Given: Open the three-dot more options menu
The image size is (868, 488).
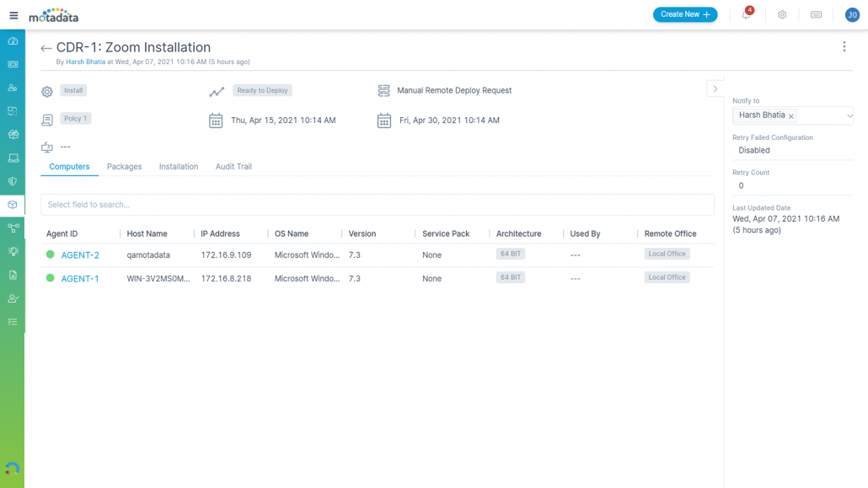Looking at the screenshot, I should pos(844,47).
